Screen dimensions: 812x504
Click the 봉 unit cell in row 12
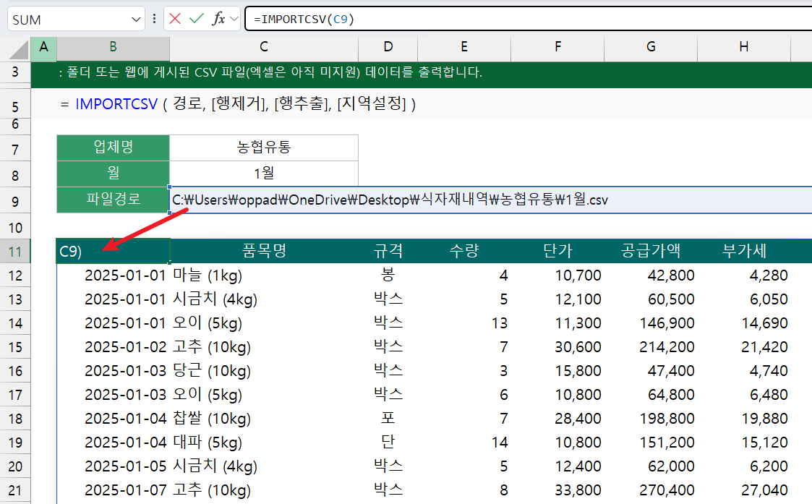click(388, 275)
